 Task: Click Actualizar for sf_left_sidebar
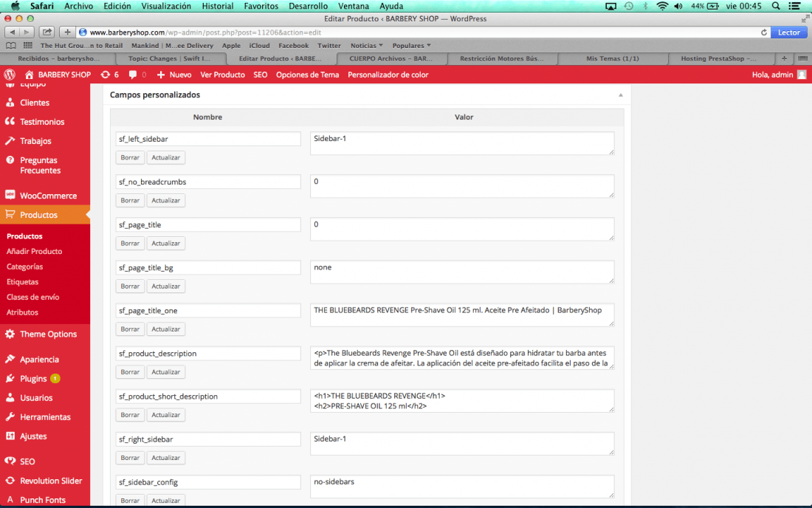tap(165, 157)
